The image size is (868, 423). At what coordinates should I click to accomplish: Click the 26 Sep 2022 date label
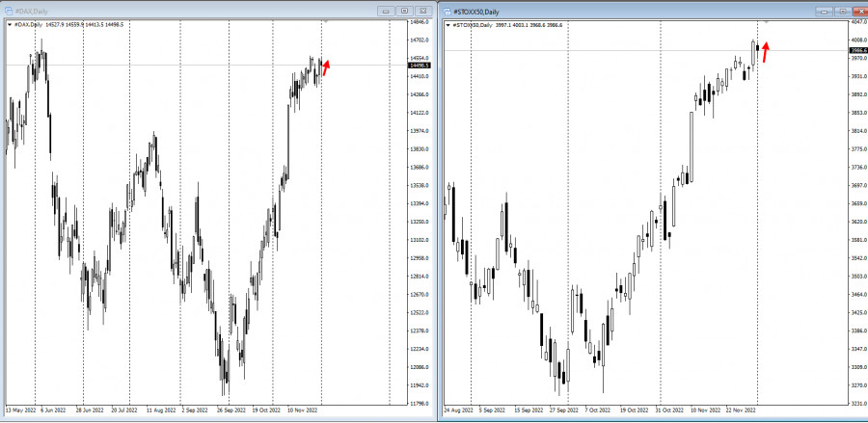point(231,410)
